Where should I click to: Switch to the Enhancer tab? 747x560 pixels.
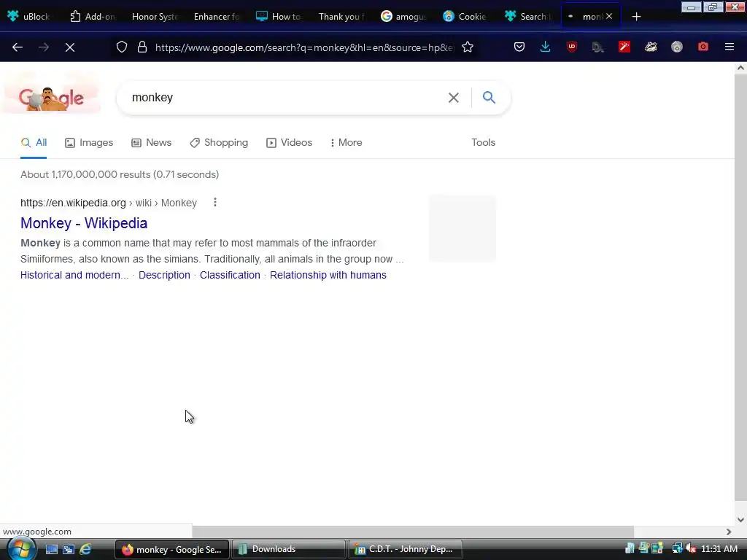[x=216, y=16]
